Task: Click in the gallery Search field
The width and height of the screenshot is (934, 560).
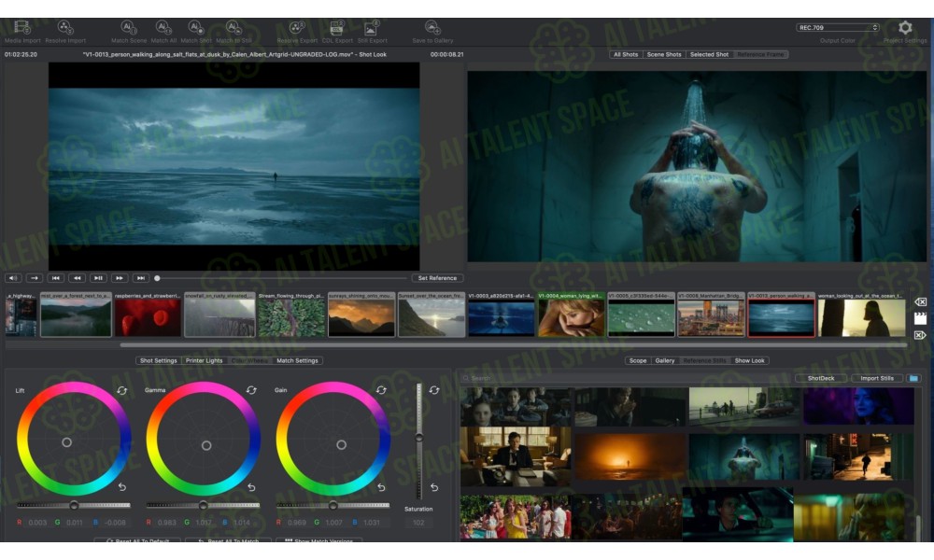Action: click(x=626, y=379)
